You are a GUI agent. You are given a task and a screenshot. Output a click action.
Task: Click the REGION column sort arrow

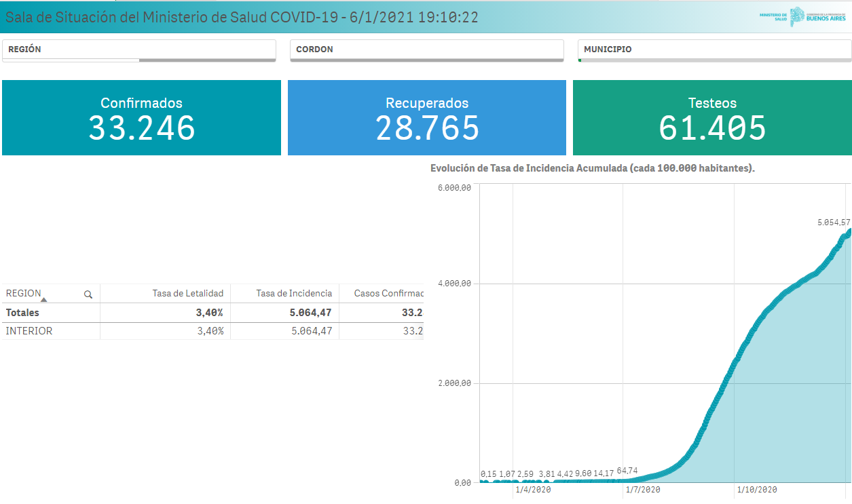tap(44, 300)
